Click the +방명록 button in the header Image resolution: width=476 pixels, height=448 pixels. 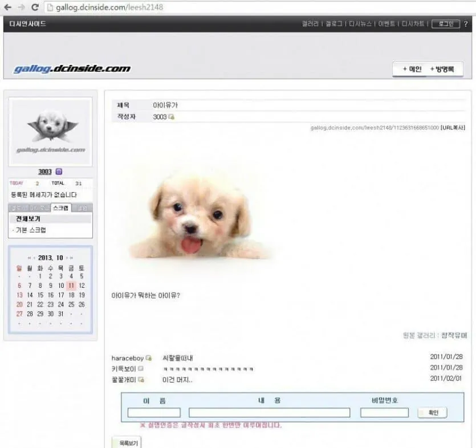[x=442, y=68]
